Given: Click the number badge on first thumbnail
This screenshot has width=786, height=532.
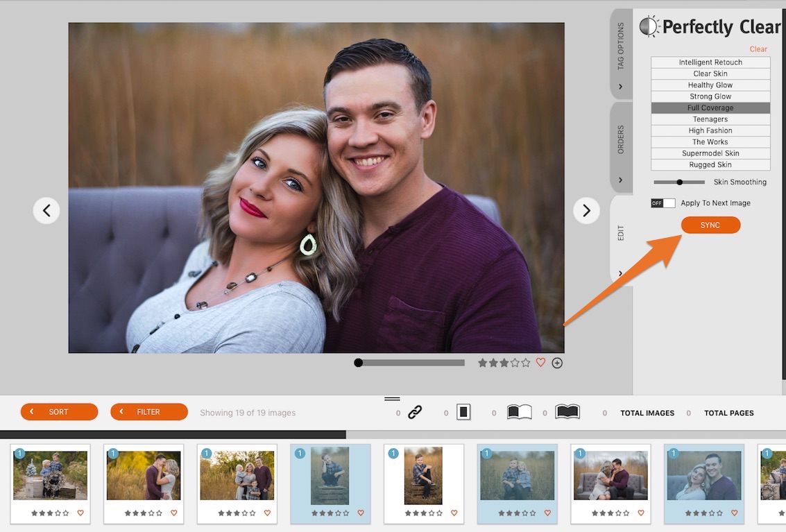Looking at the screenshot, I should (x=19, y=454).
